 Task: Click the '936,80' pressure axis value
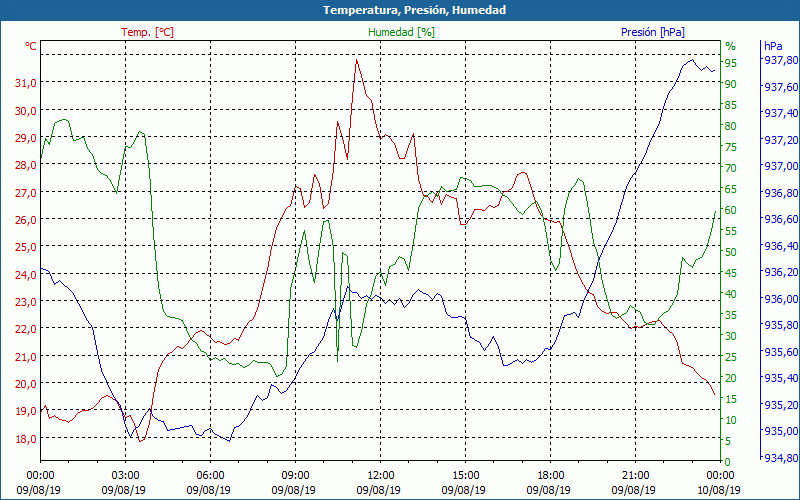780,193
